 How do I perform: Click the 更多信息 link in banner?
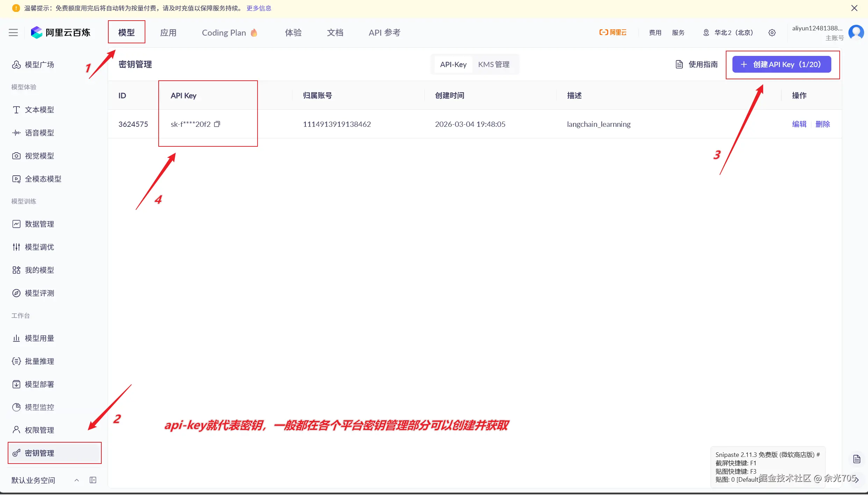pos(259,8)
